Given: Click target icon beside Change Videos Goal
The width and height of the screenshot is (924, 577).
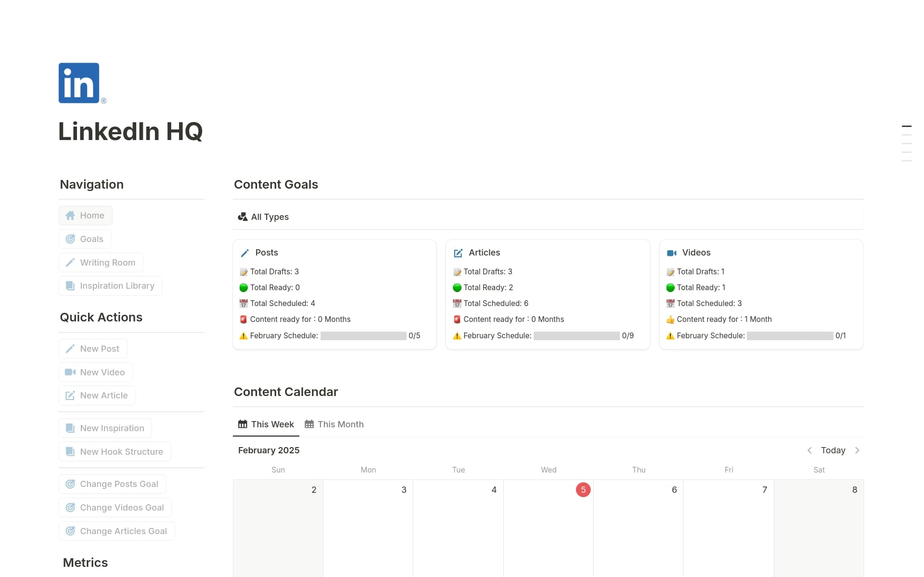Looking at the screenshot, I should [x=70, y=508].
